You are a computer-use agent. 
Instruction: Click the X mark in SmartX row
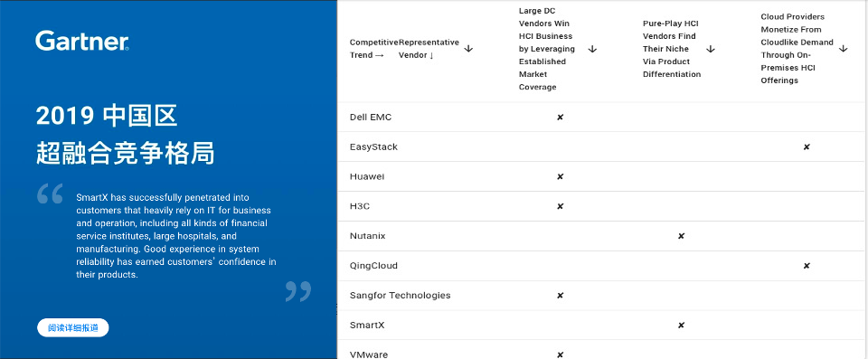coord(681,326)
